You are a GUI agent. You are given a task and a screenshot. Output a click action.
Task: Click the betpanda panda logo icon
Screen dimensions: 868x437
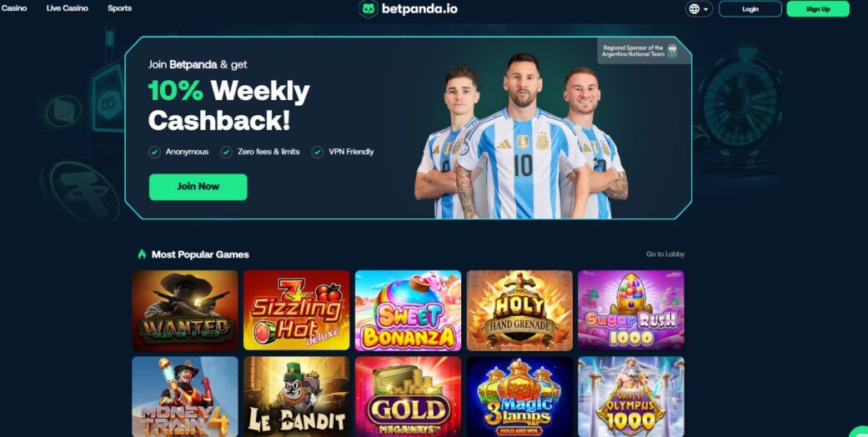pyautogui.click(x=368, y=9)
